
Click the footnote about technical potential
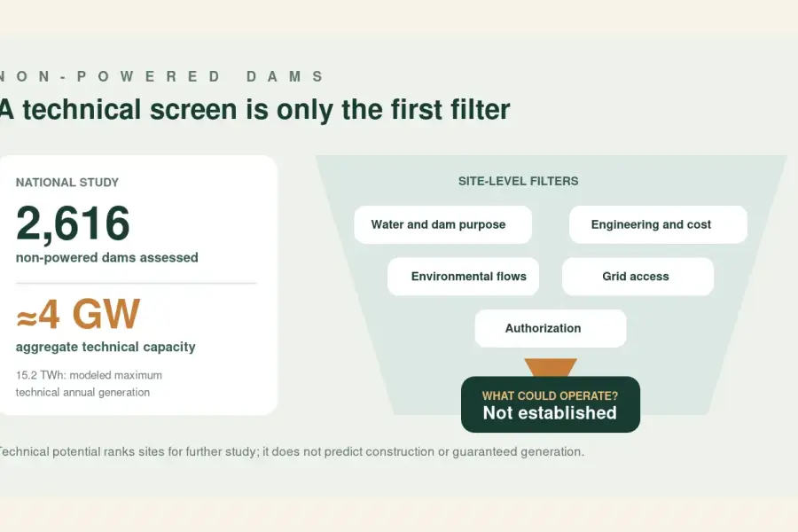click(x=291, y=451)
